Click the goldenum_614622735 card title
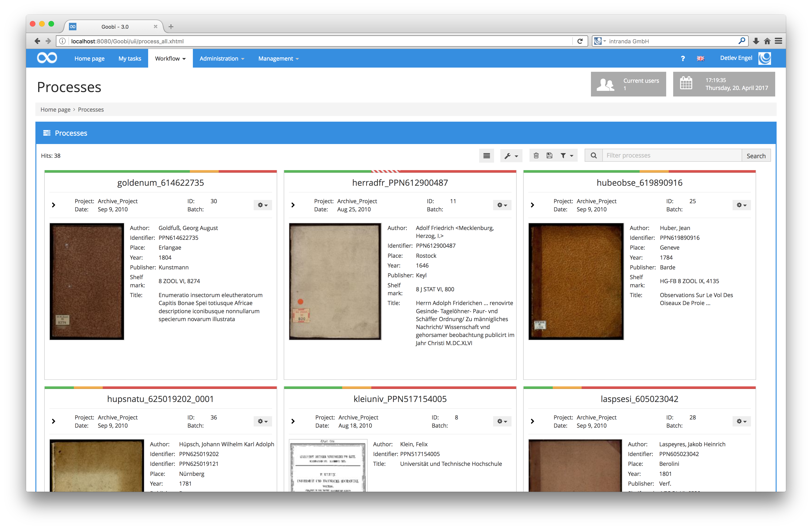This screenshot has width=812, height=529. tap(160, 183)
